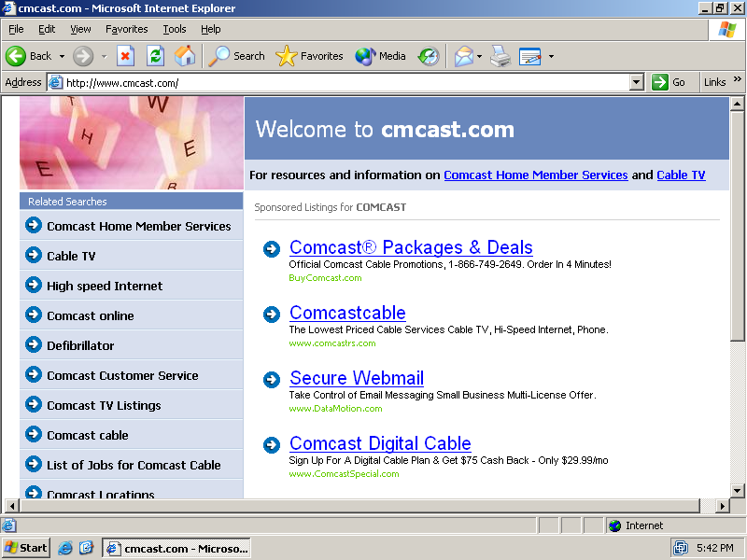Click arrow icon beside Secure Webmail
Image resolution: width=747 pixels, height=560 pixels.
click(x=272, y=379)
